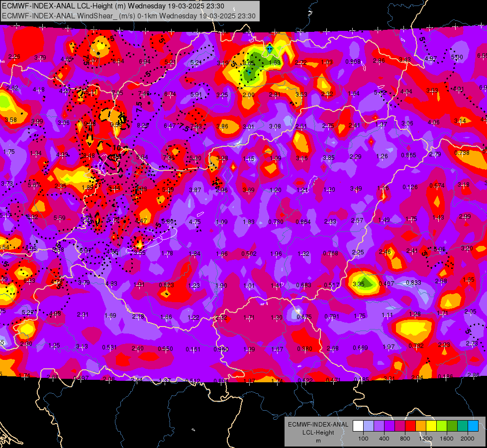Click the grid value 6.94

click(x=145, y=62)
